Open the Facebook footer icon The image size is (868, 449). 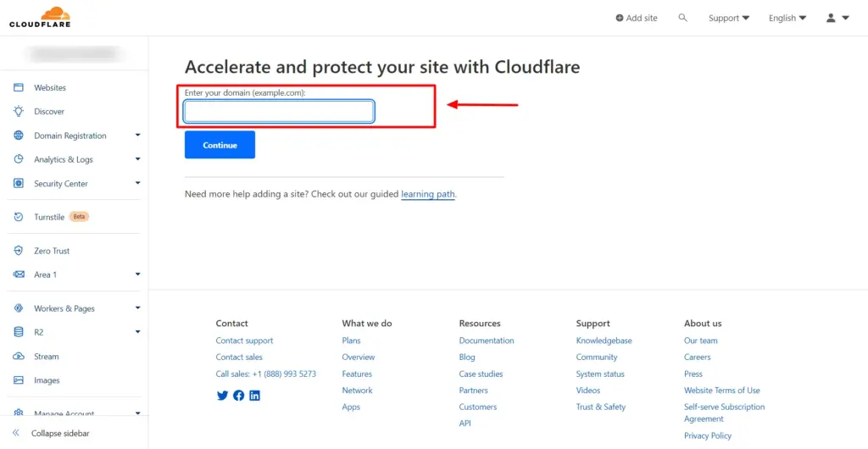(x=238, y=396)
